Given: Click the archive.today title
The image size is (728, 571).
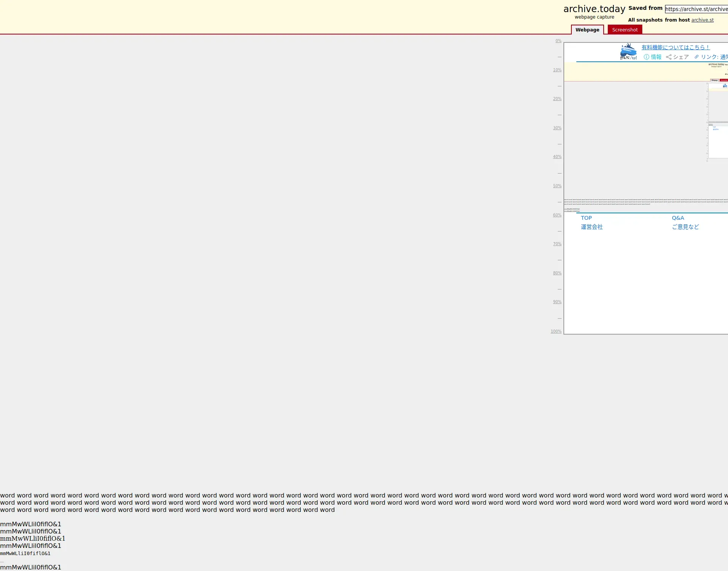Looking at the screenshot, I should (594, 9).
